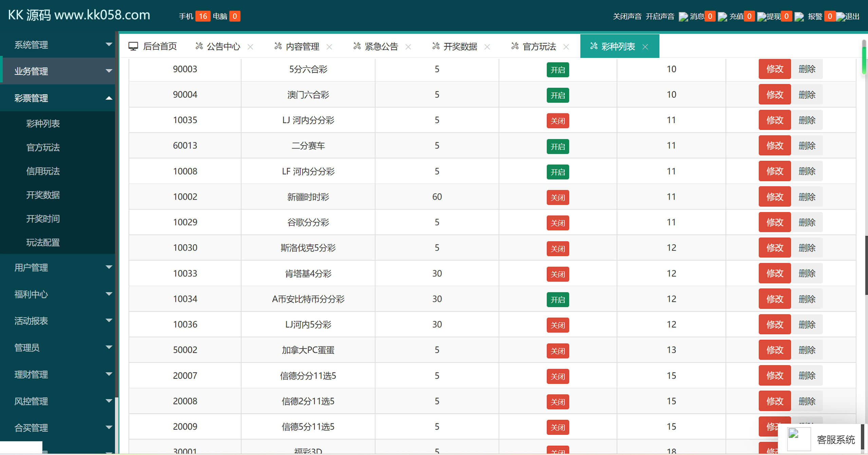Viewport: 868px width, 455px height.
Task: Expand the 活动报表 sidebar menu
Action: (58, 321)
